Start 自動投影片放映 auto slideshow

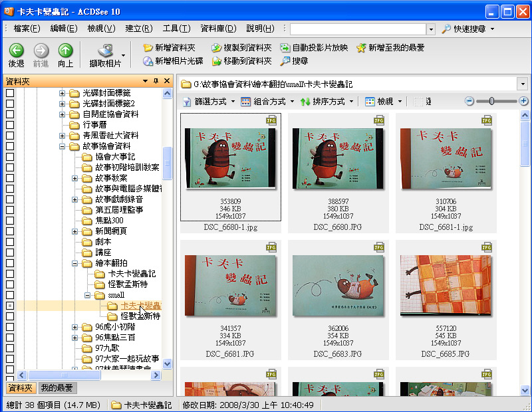314,47
